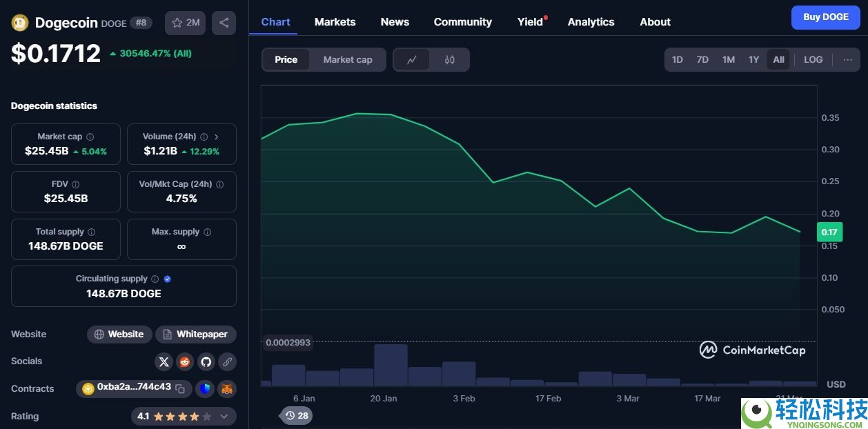The width and height of the screenshot is (868, 429).
Task: Add Dogecoin to watchlist with star button
Action: click(x=185, y=23)
